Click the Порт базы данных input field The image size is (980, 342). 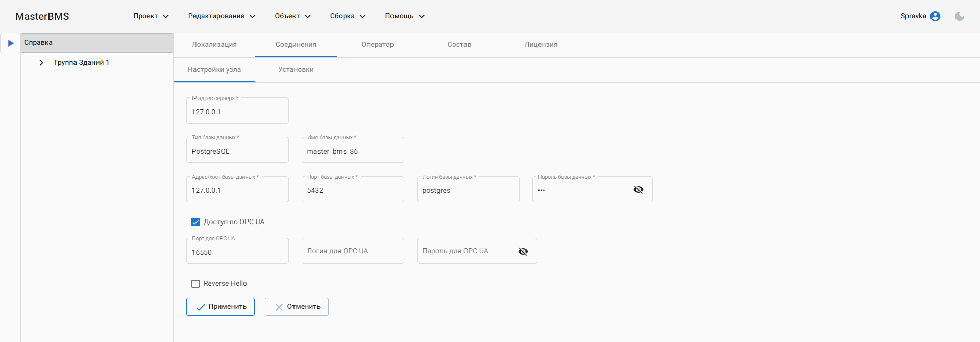[352, 190]
